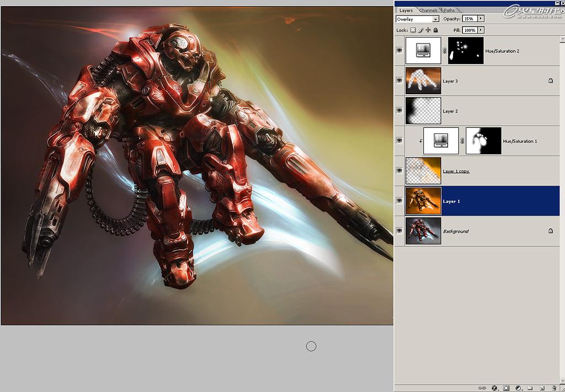Create a new layer
565x392 pixels.
click(x=542, y=388)
